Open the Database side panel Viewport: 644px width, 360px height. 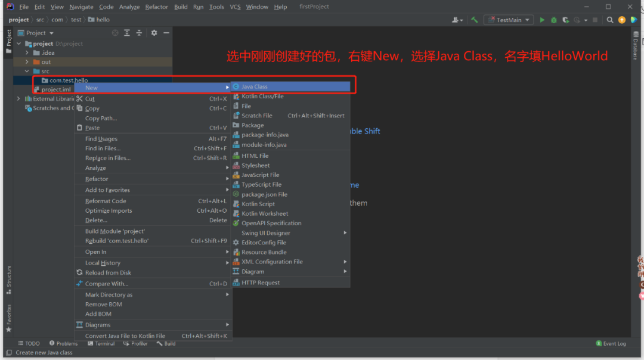tap(636, 45)
